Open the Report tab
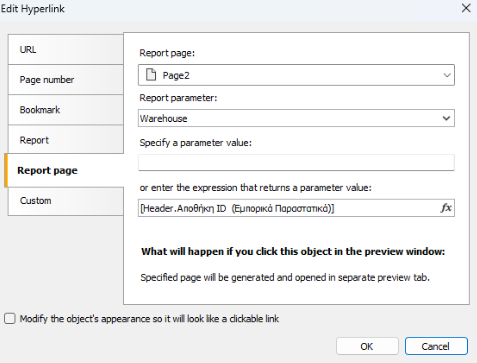This screenshot has width=477, height=363. pyautogui.click(x=66, y=140)
